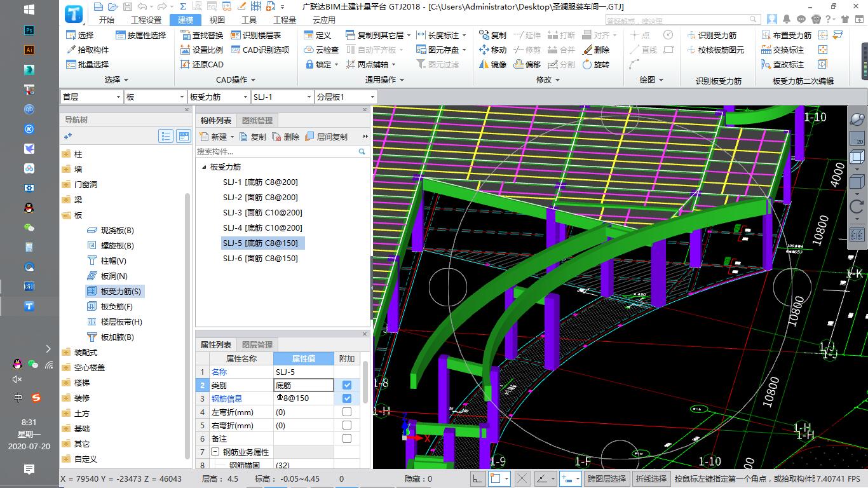868x488 pixels.
Task: Open the 板受力筋 dropdown
Action: (x=218, y=97)
